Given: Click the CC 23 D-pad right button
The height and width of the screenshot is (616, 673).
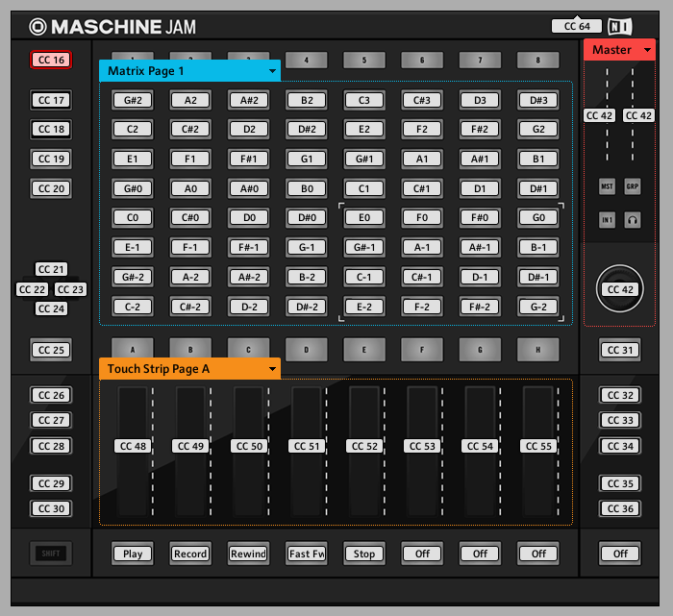Looking at the screenshot, I should pos(70,289).
